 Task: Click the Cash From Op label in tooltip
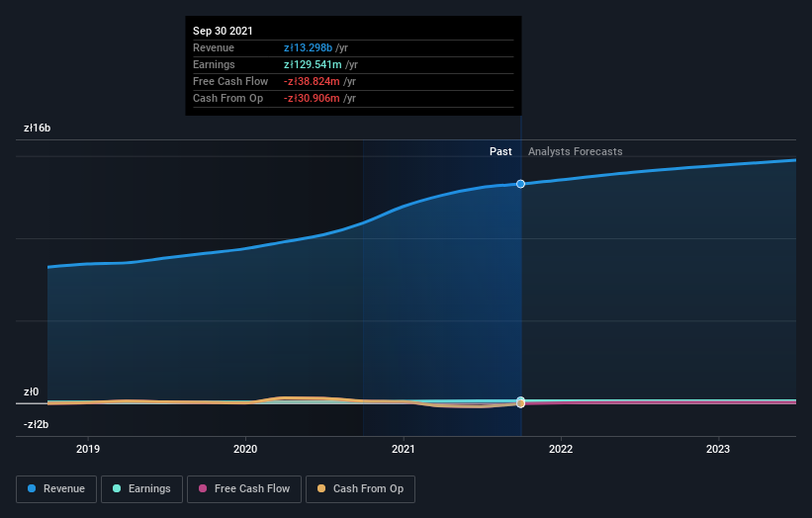(x=227, y=98)
